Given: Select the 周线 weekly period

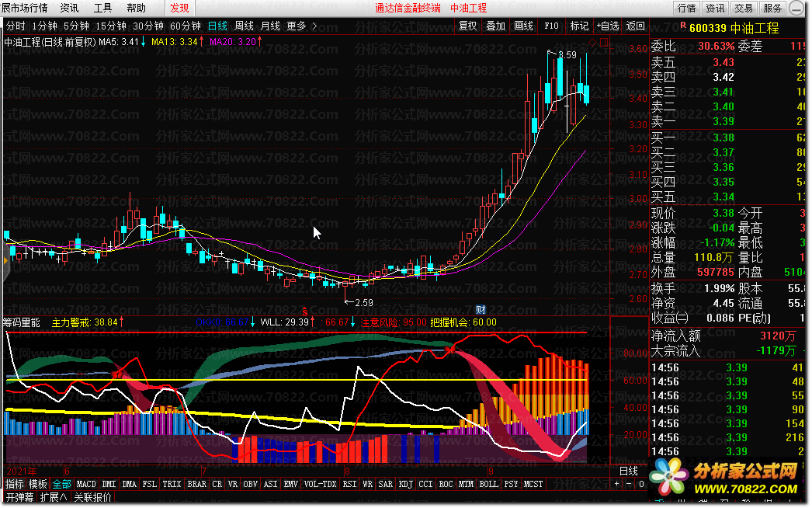Looking at the screenshot, I should tap(244, 26).
